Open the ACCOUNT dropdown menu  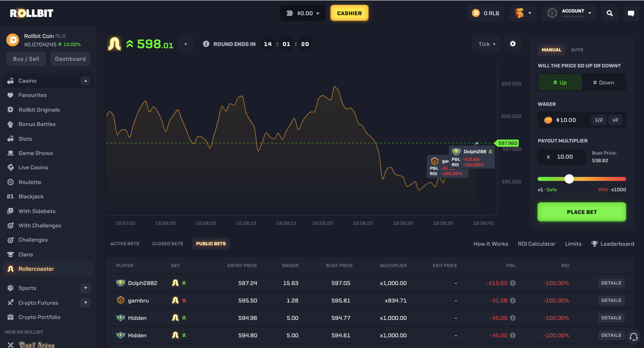pyautogui.click(x=574, y=13)
